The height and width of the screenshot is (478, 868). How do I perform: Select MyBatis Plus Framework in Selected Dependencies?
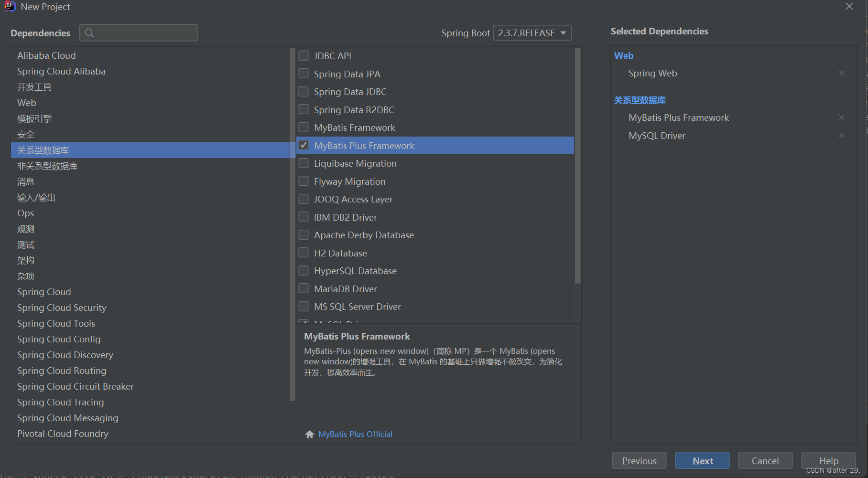[679, 117]
